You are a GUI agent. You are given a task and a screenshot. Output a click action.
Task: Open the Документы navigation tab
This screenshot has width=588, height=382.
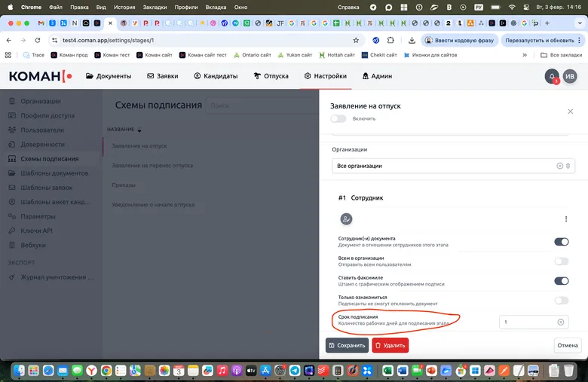click(x=109, y=76)
